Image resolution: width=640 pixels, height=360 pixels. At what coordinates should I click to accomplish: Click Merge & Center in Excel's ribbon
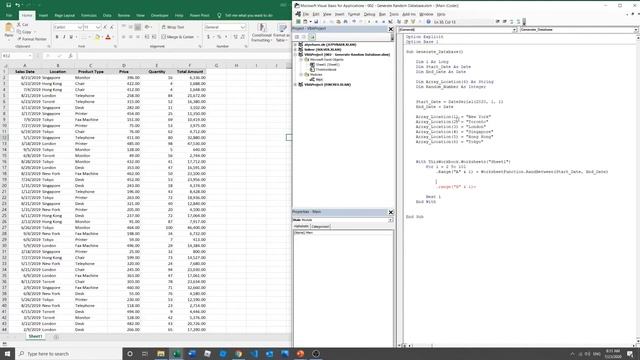coord(178,37)
